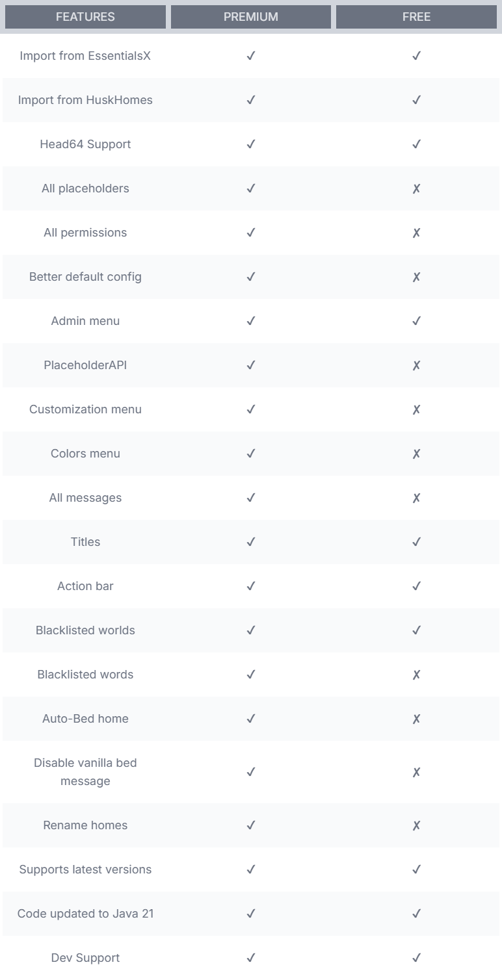Click Free X mark for Rename homes
The width and height of the screenshot is (502, 980).
point(416,825)
